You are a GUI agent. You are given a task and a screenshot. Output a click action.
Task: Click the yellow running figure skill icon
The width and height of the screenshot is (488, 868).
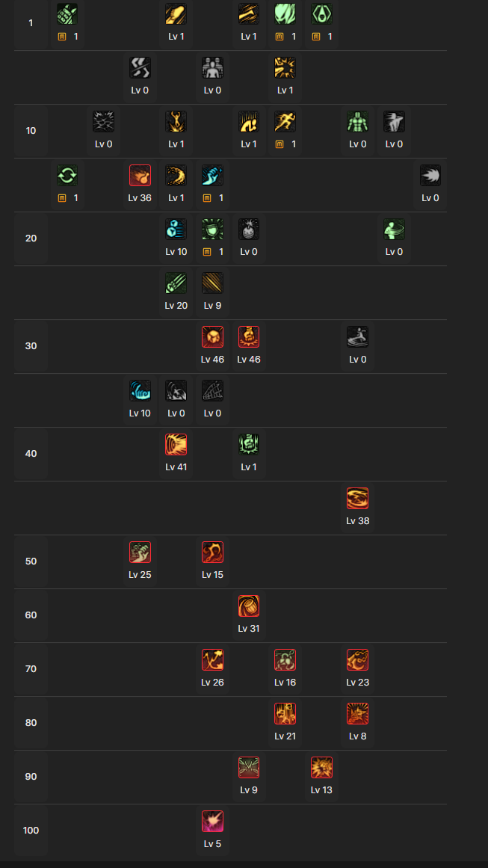coord(285,122)
